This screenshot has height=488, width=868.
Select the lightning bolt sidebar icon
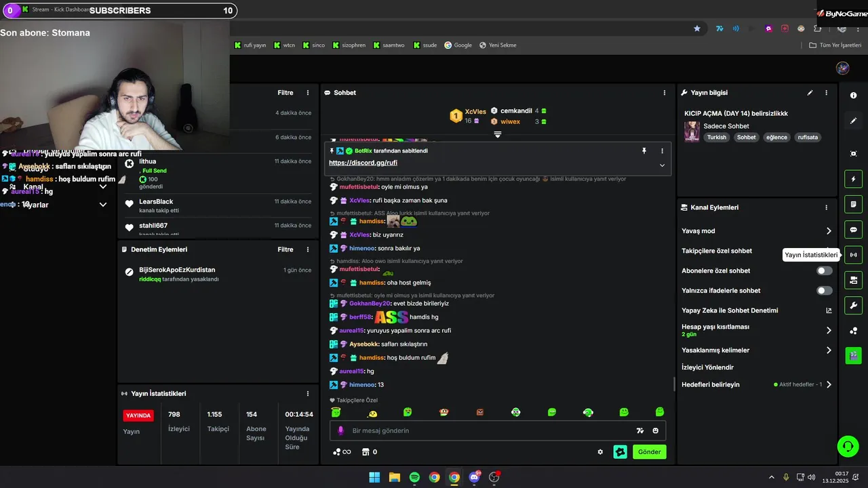[853, 179]
